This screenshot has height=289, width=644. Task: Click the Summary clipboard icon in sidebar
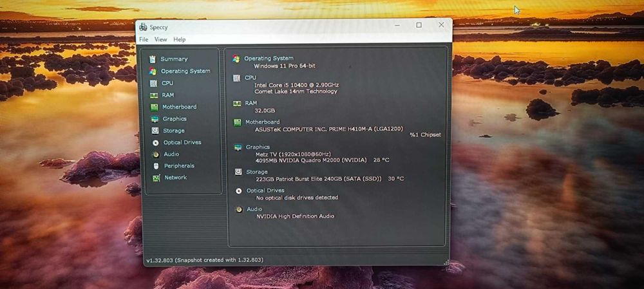coord(153,59)
